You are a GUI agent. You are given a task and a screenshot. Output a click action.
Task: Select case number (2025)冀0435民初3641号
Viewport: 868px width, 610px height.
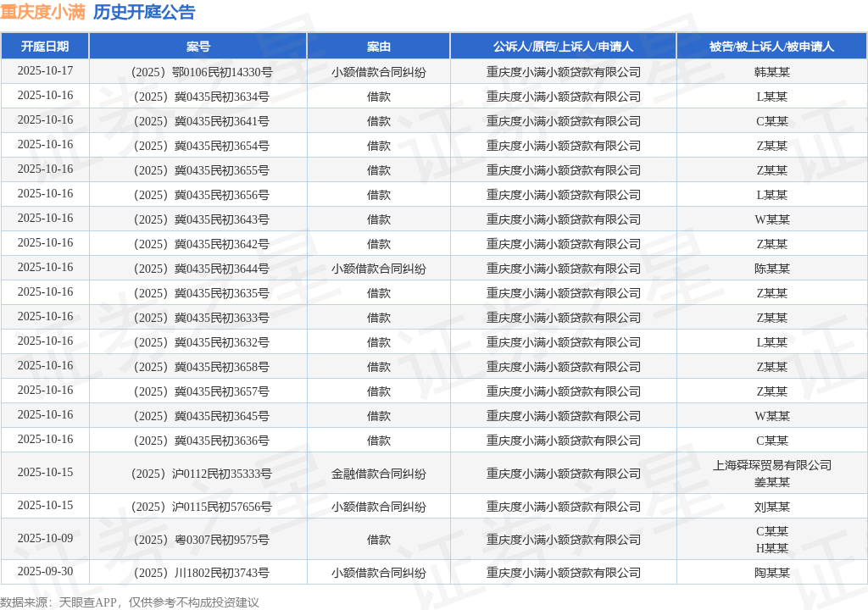198,121
